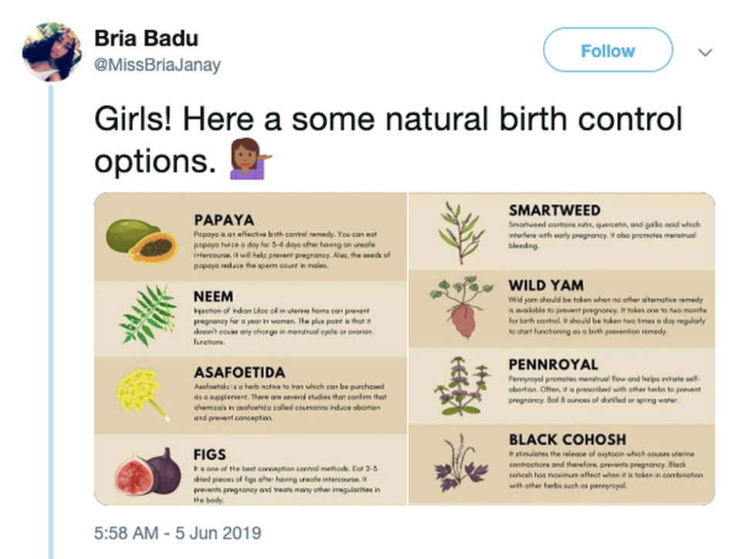The height and width of the screenshot is (559, 756).
Task: Click the yellow asafoetida flower illustration
Action: click(x=142, y=390)
